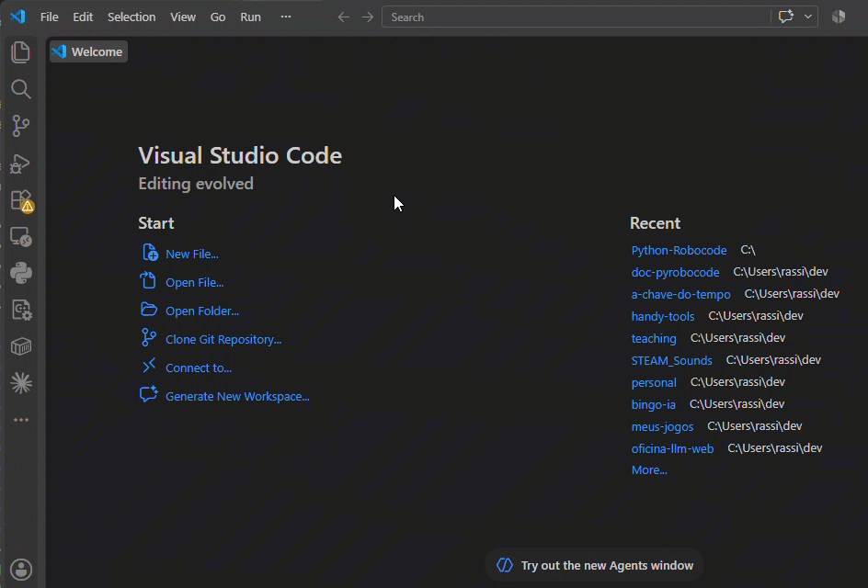Open recent folder teaching

pos(654,338)
